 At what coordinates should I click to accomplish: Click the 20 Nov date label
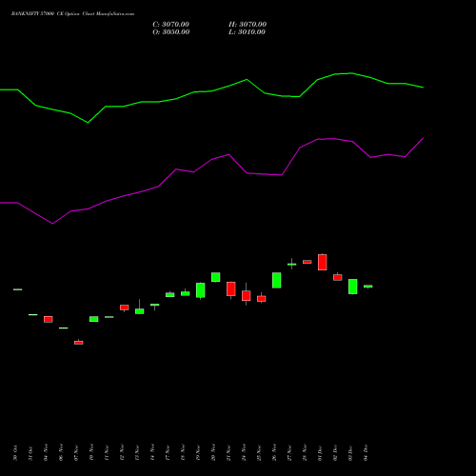point(213,452)
